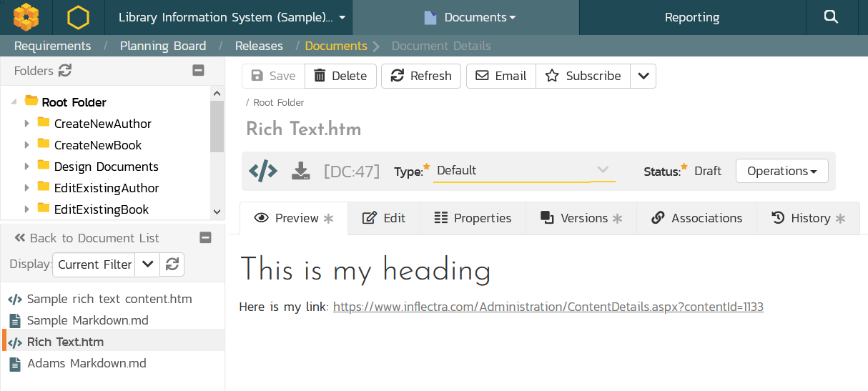
Task: Click the Spira cube logo icon
Action: coord(26,17)
